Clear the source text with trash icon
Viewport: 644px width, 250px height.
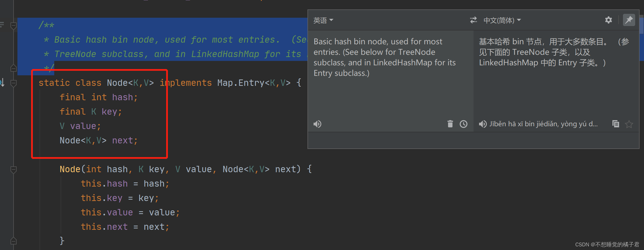coord(450,124)
